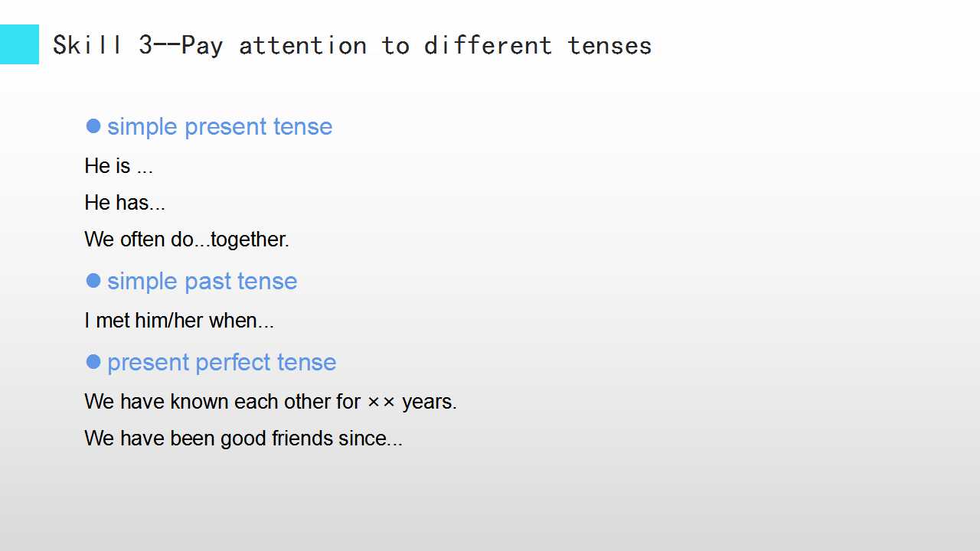
Task: Select the 'simple past tense' heading
Action: pyautogui.click(x=202, y=281)
